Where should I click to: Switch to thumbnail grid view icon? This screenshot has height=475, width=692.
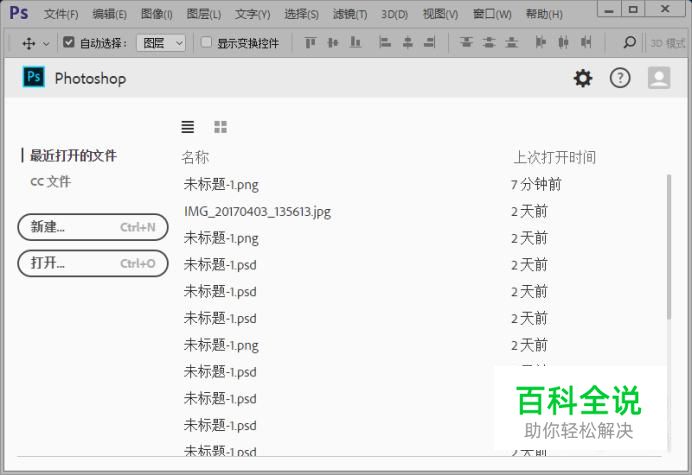click(x=220, y=127)
